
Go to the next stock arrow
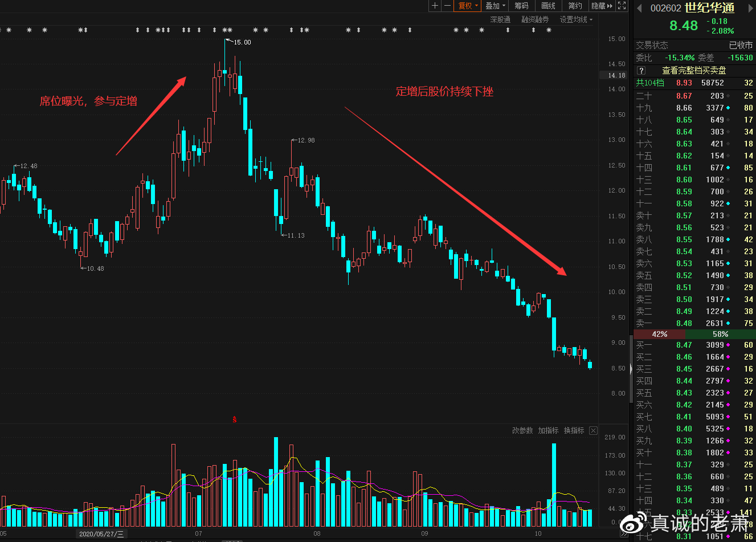[x=750, y=8]
